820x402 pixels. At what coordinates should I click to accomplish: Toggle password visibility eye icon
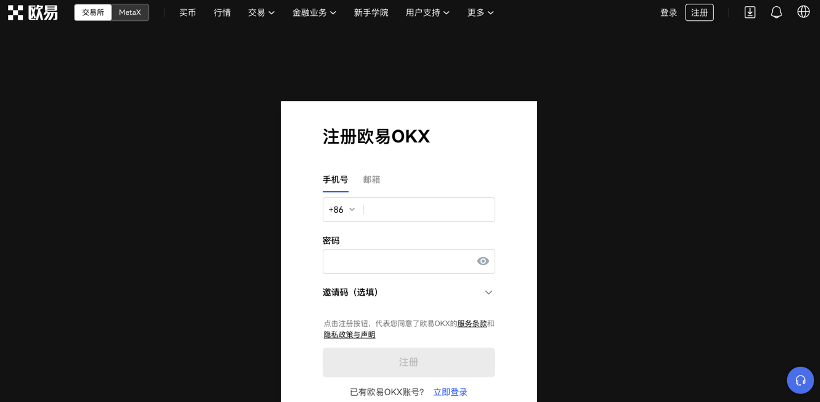(x=483, y=261)
